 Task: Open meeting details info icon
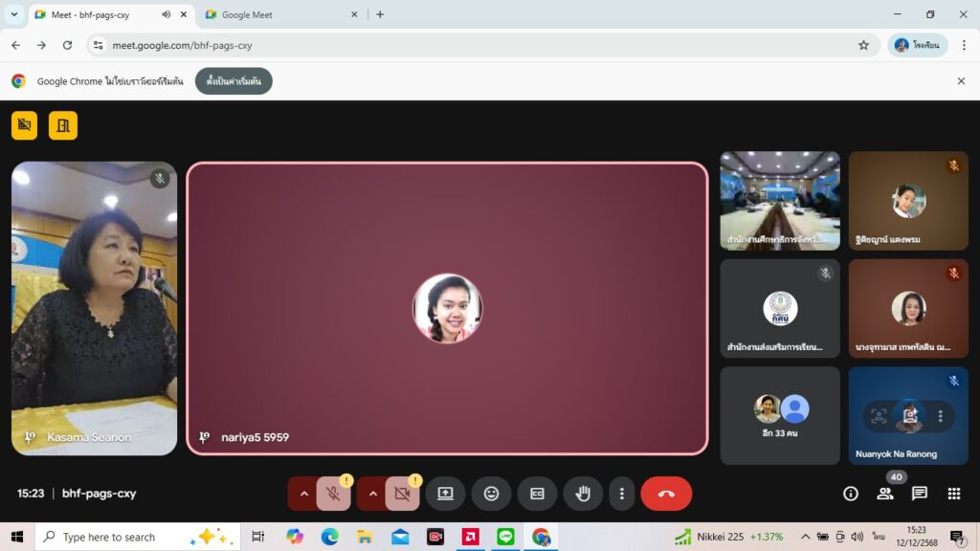850,494
